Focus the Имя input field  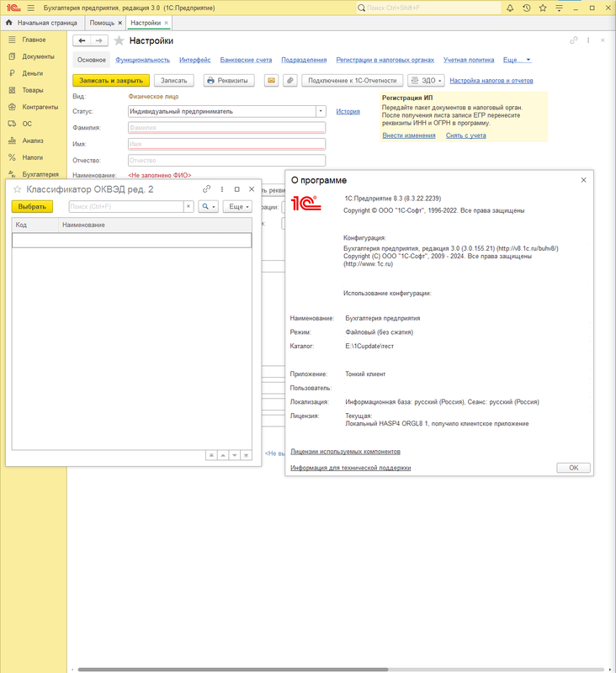226,144
